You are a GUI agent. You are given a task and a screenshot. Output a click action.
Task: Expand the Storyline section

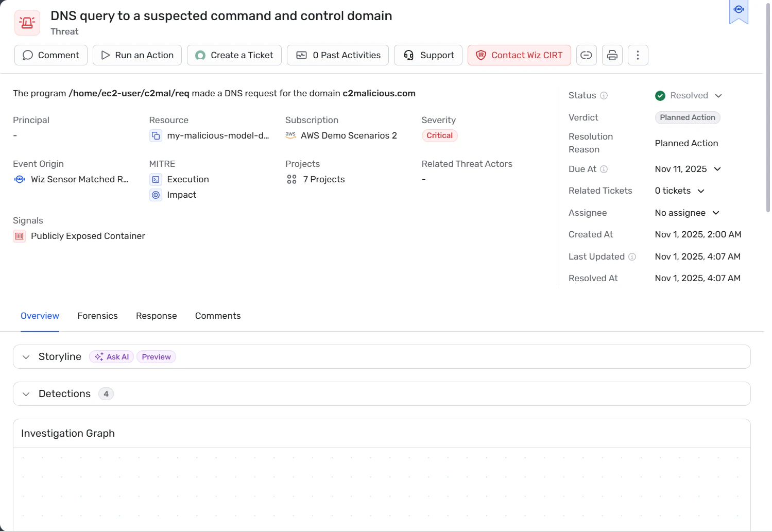click(26, 357)
